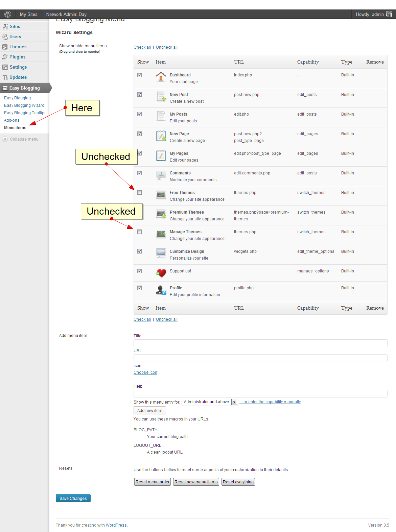Click the Help input field
Screen dimensions: 396x532
click(x=260, y=393)
